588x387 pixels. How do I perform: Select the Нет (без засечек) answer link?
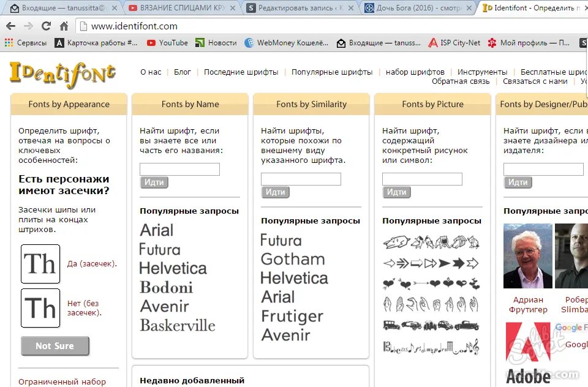(85, 308)
